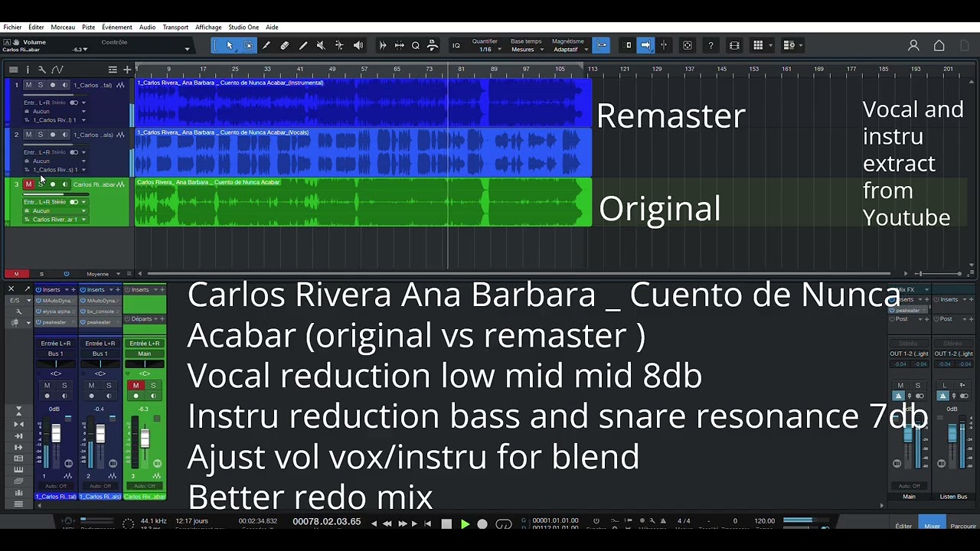The height and width of the screenshot is (551, 980).
Task: Open the track inspector i icon
Action: [28, 70]
